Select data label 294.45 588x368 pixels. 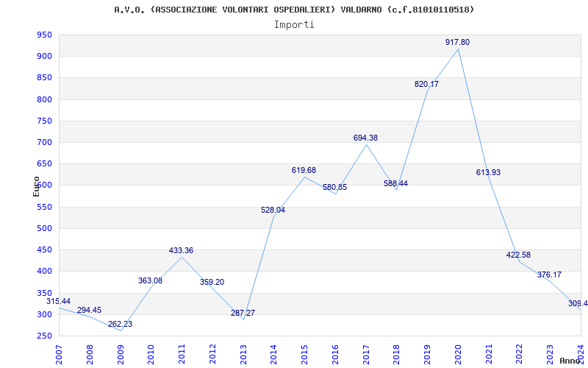click(x=89, y=310)
